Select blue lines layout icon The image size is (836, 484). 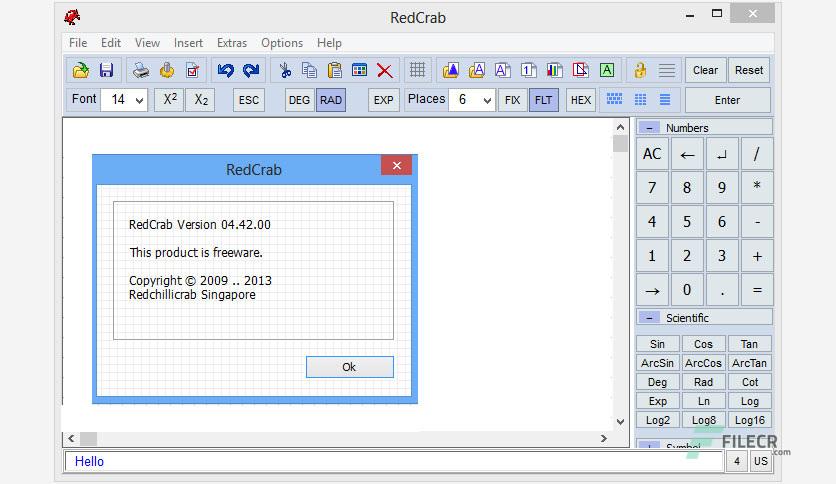pos(665,100)
